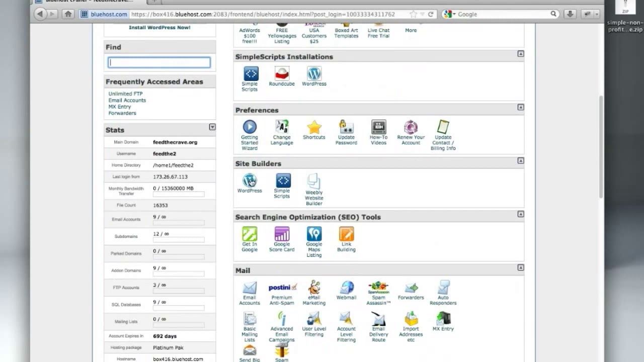
Task: Open MX Entry in Frequently Accessed Areas
Action: point(119,107)
